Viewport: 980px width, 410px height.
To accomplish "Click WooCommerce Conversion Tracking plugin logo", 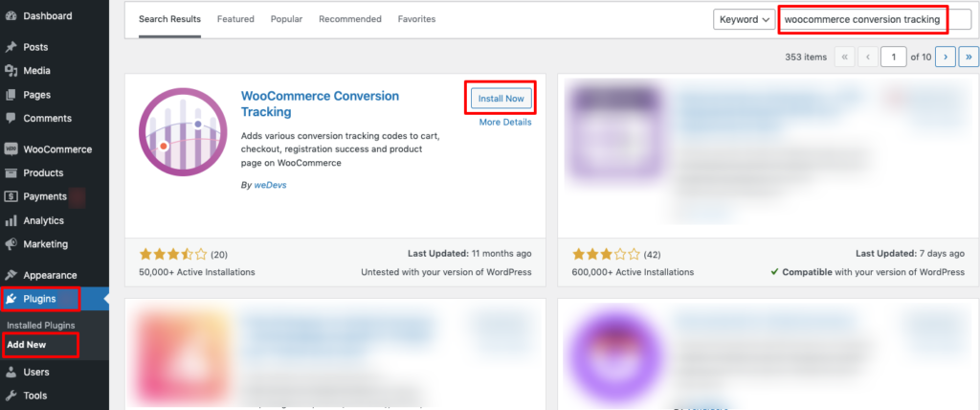I will tap(183, 132).
